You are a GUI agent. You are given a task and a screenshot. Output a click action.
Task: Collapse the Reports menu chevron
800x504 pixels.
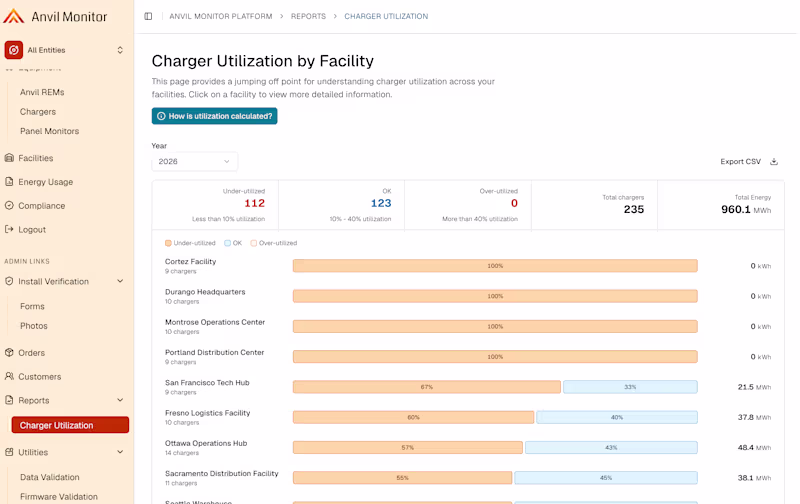[x=120, y=400]
